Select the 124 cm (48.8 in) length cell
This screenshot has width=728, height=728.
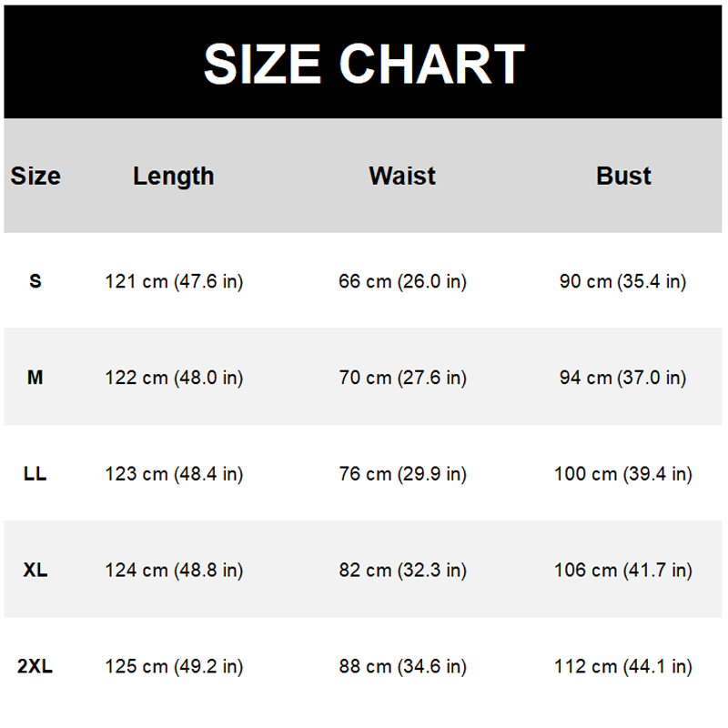click(174, 571)
